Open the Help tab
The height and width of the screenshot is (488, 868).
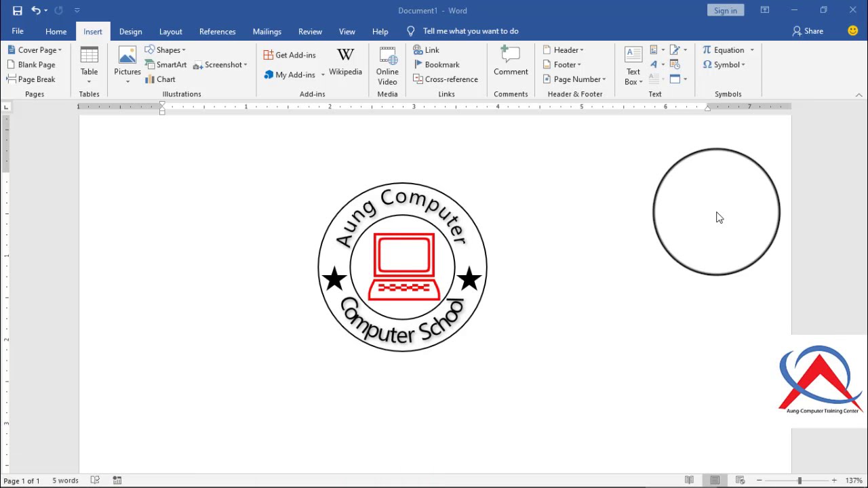tap(380, 32)
